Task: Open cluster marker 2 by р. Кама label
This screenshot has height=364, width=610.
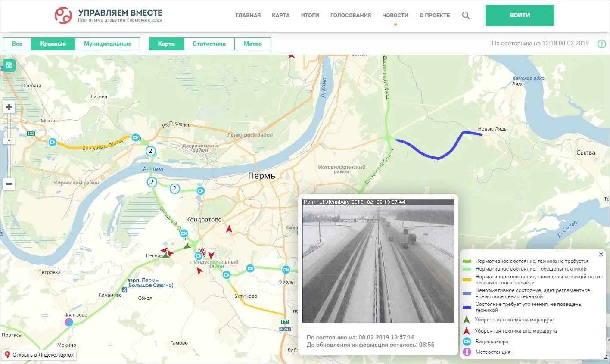Action: [x=152, y=182]
